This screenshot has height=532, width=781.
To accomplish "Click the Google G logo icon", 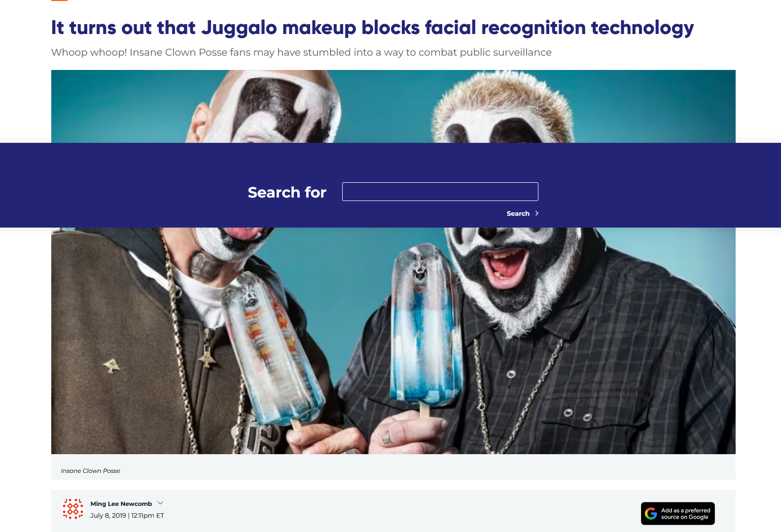I will [651, 514].
